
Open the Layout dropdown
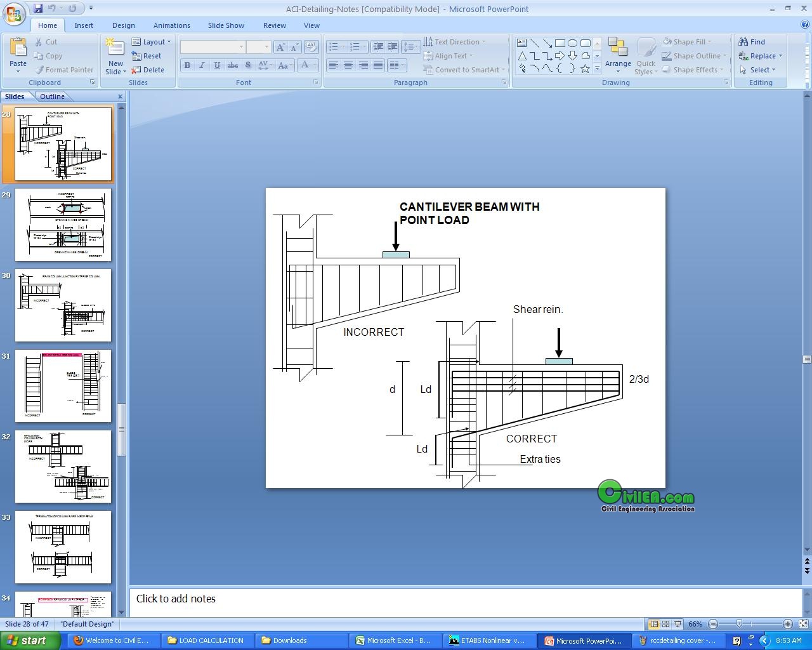(152, 42)
